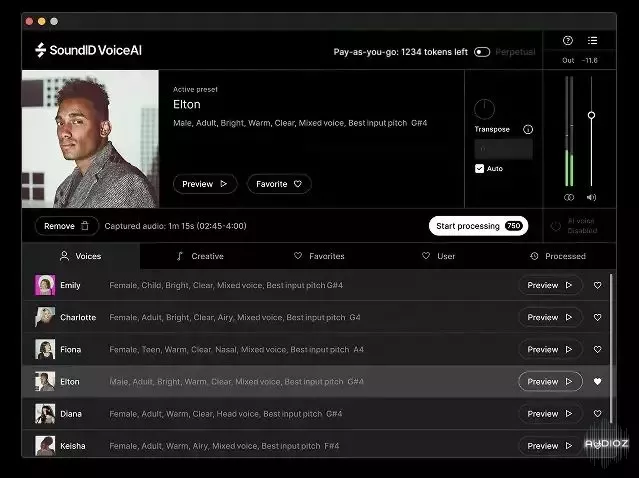Favorite the Charlotte voice heart
Screen dimensions: 639x478
pos(597,317)
